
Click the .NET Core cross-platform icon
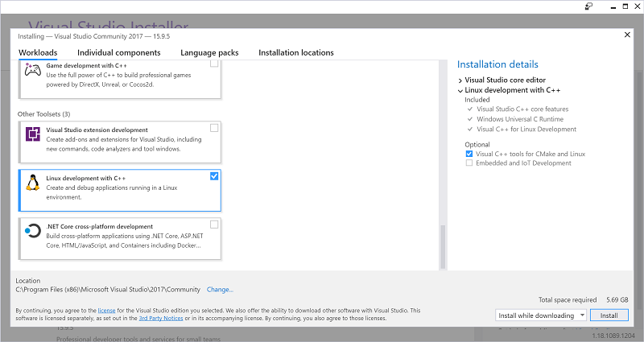(x=32, y=230)
